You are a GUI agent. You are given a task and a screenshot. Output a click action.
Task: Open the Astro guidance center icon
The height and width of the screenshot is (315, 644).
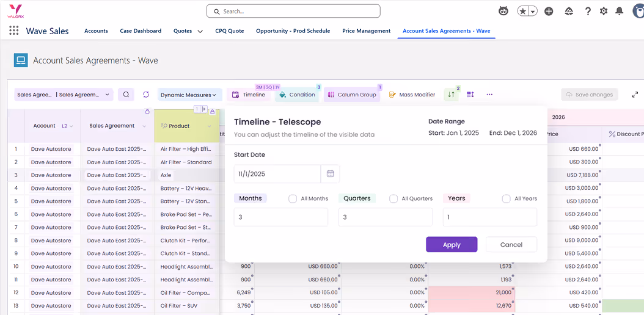pyautogui.click(x=503, y=11)
